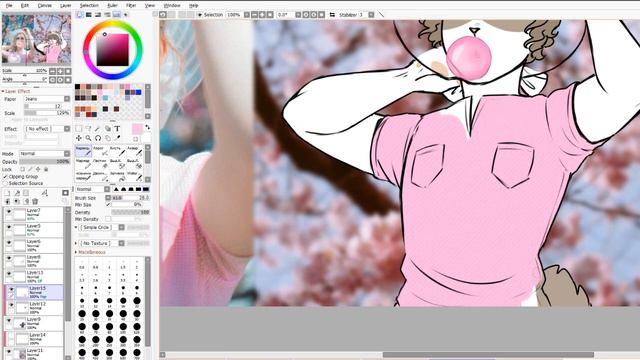Open the Canvas menu

[x=44, y=5]
